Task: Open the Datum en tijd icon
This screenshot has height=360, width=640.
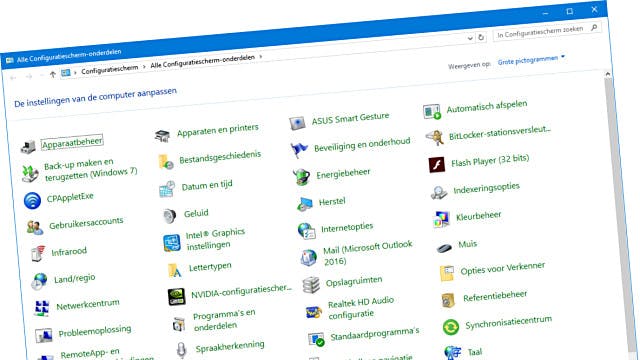Action: [167, 189]
